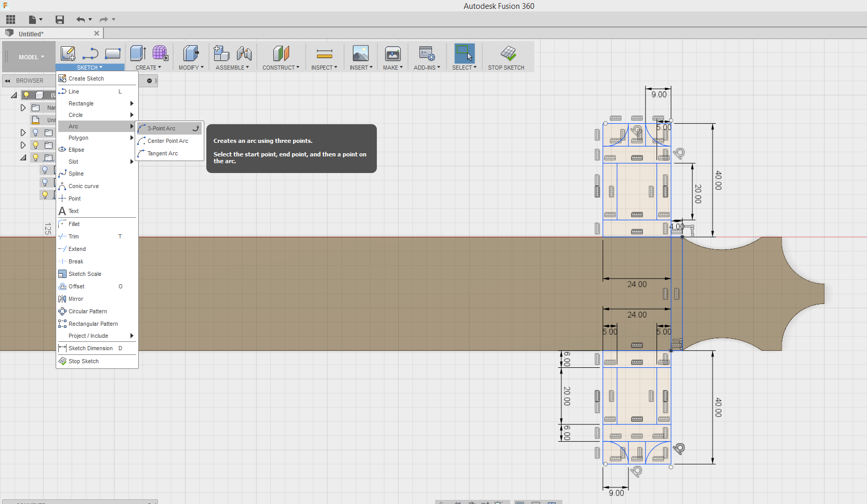Image resolution: width=867 pixels, height=504 pixels.
Task: Open the Project / Include submenu
Action: click(x=97, y=336)
